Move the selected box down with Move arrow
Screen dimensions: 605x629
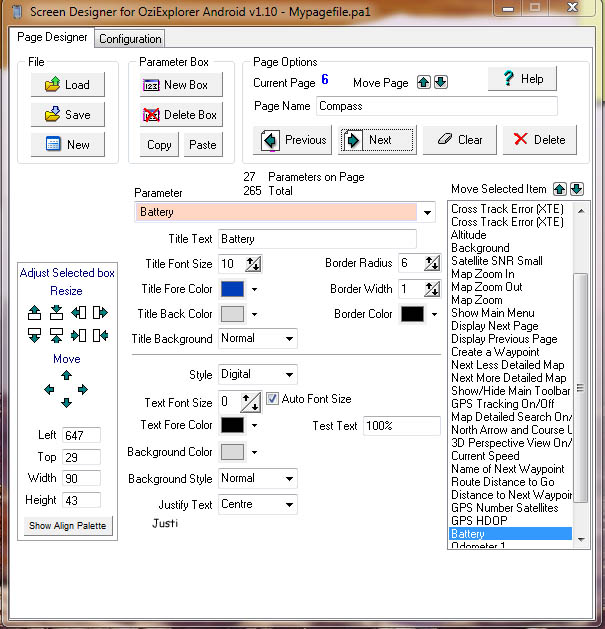click(x=67, y=403)
